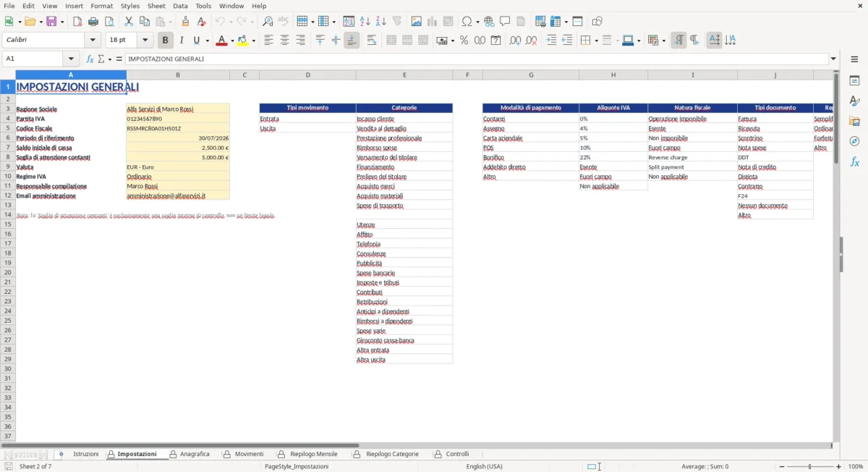Click the Sort Descending icon
Viewport: 868px width, 472px height.
(380, 21)
